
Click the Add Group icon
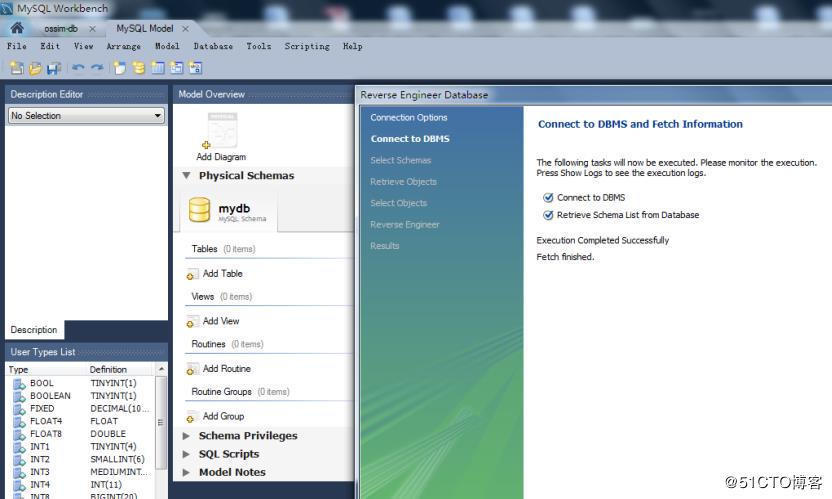click(x=191, y=417)
